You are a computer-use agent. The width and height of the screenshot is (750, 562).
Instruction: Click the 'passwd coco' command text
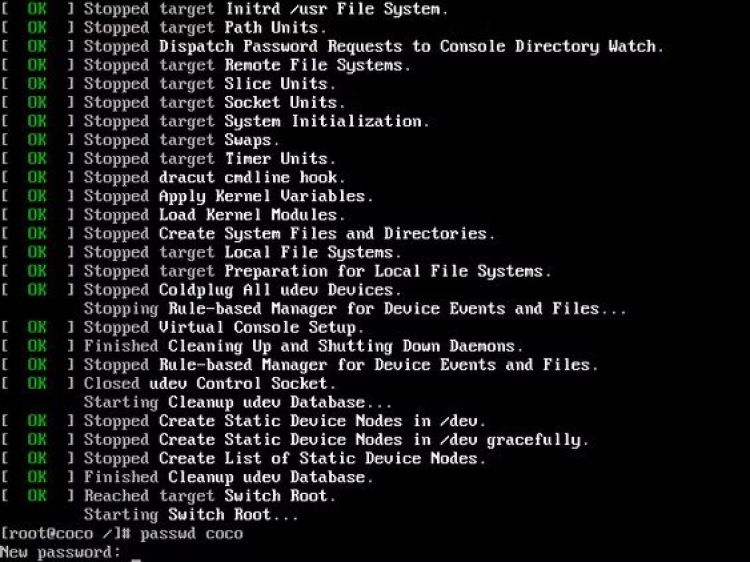[191, 533]
